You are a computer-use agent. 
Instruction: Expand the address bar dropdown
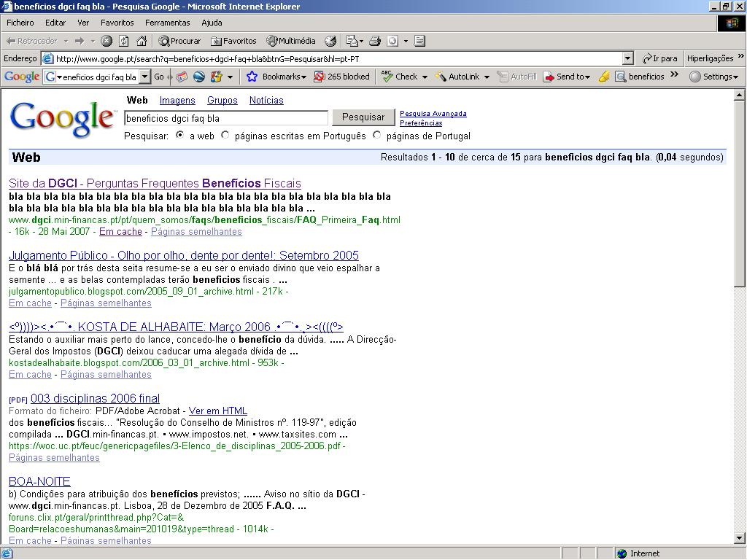[x=628, y=58]
